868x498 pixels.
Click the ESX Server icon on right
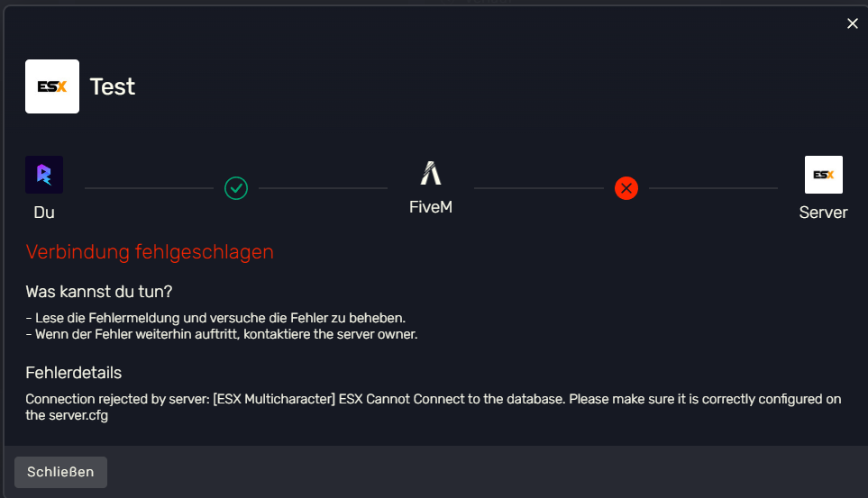coord(824,175)
